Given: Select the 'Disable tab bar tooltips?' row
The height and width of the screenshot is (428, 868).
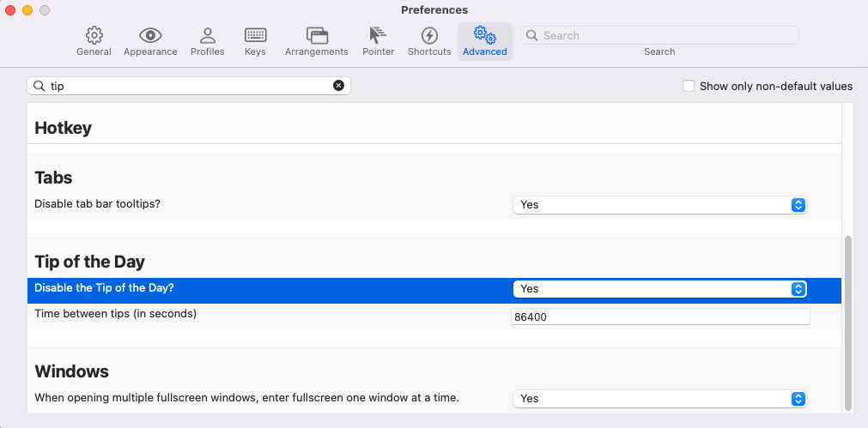Looking at the screenshot, I should pos(434,204).
